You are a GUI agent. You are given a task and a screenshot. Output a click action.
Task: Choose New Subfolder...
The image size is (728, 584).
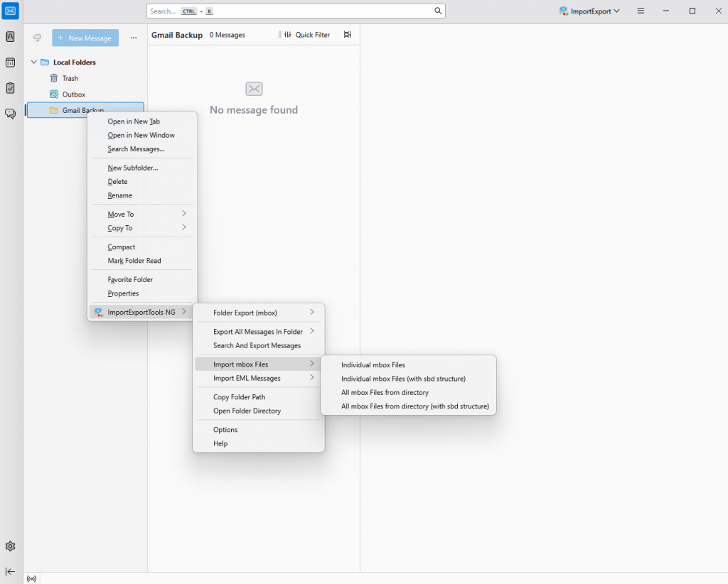coord(141,168)
